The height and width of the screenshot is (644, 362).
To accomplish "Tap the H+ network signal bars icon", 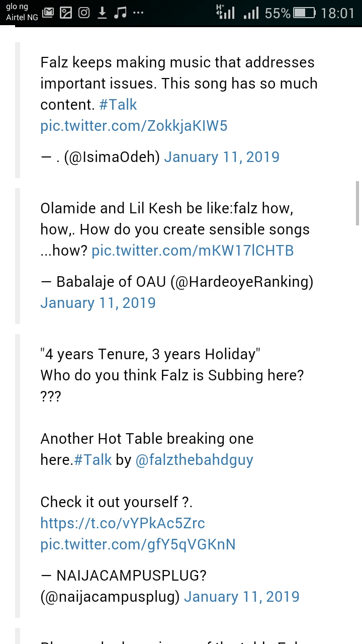I will (225, 12).
